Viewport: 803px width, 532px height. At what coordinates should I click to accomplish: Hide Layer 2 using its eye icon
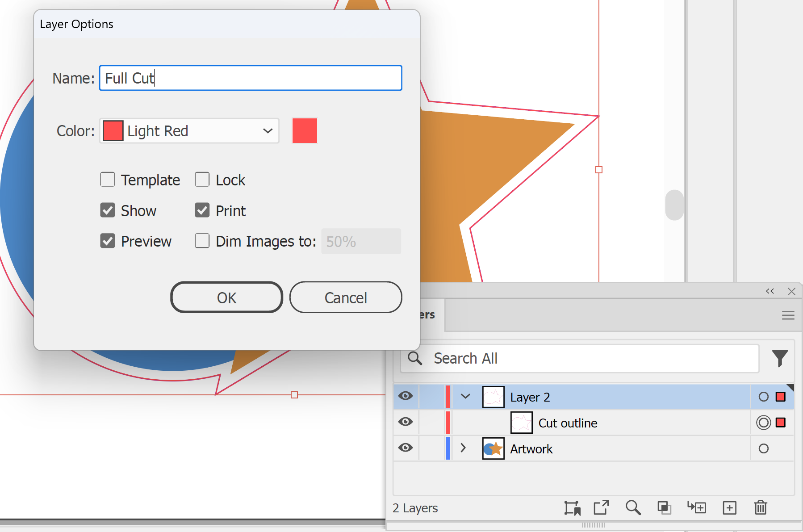click(x=406, y=396)
